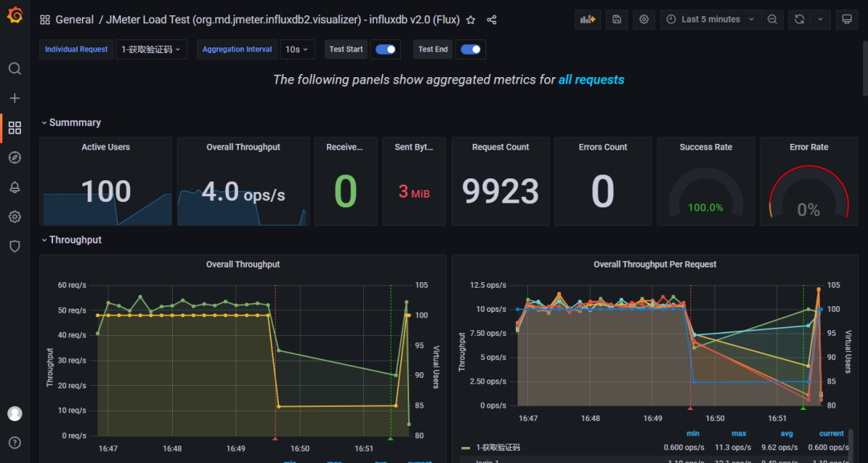Change the Aggregation Interval 10s dropdown
The width and height of the screenshot is (868, 463).
click(297, 49)
